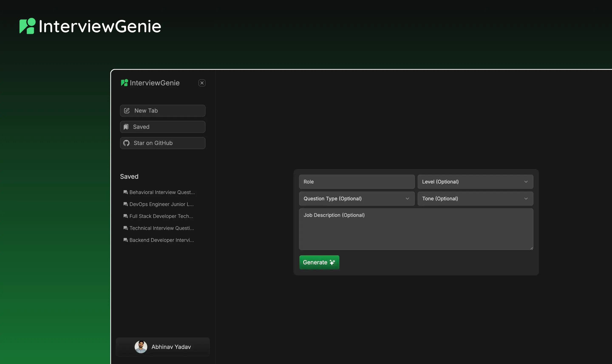Click the large InterviewGenie banner logo icon
Viewport: 612px width, 364px height.
(27, 26)
